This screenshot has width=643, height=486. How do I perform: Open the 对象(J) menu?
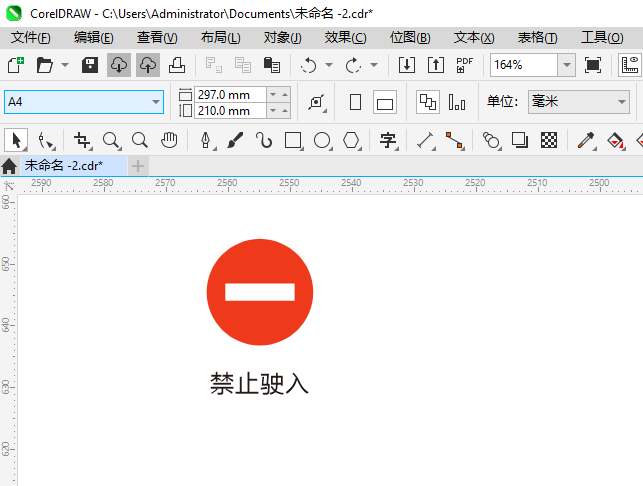(283, 38)
